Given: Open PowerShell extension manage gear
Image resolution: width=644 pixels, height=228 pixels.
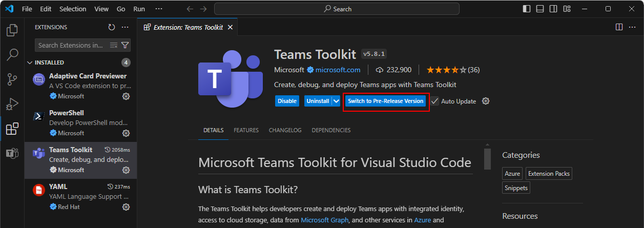Looking at the screenshot, I should click(x=126, y=133).
